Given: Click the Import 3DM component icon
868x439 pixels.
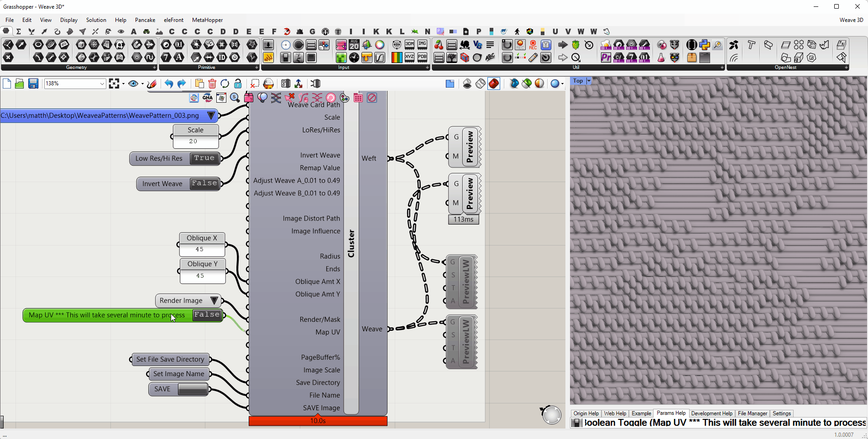Looking at the screenshot, I should [x=409, y=45].
